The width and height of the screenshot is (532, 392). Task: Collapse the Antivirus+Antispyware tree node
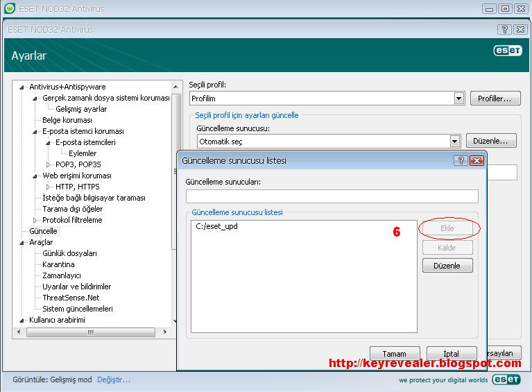(22, 87)
